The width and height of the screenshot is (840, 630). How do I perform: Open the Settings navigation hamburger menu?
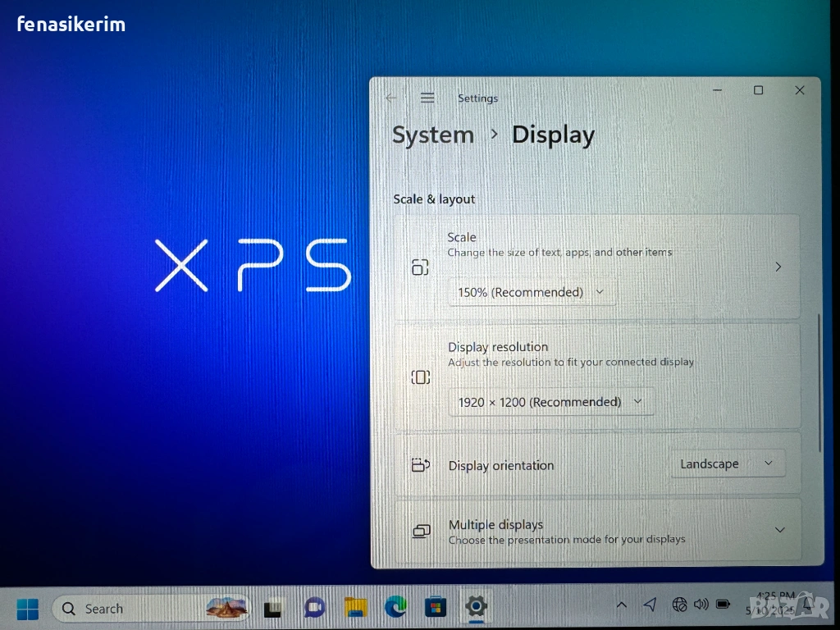(x=427, y=98)
